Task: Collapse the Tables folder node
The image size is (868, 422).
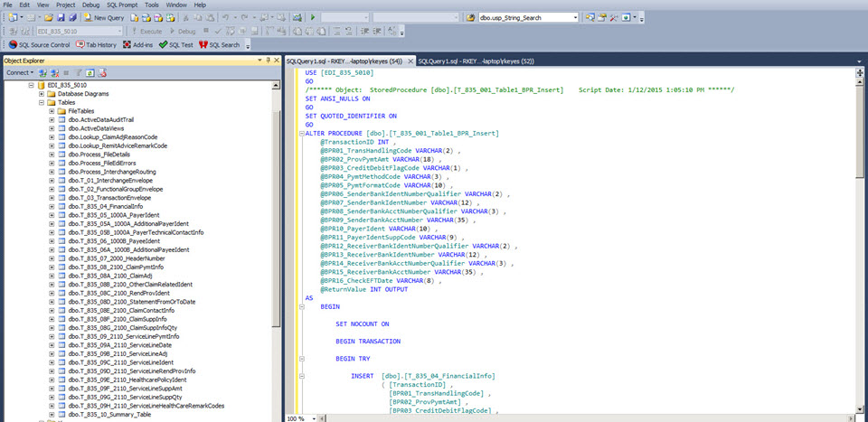Action: (40, 102)
